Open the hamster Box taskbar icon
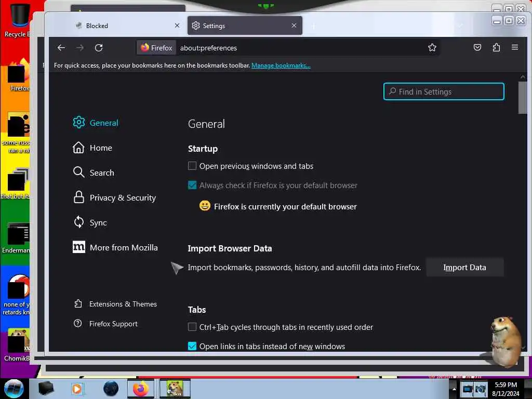Viewport: 532px width, 399px height. point(175,389)
